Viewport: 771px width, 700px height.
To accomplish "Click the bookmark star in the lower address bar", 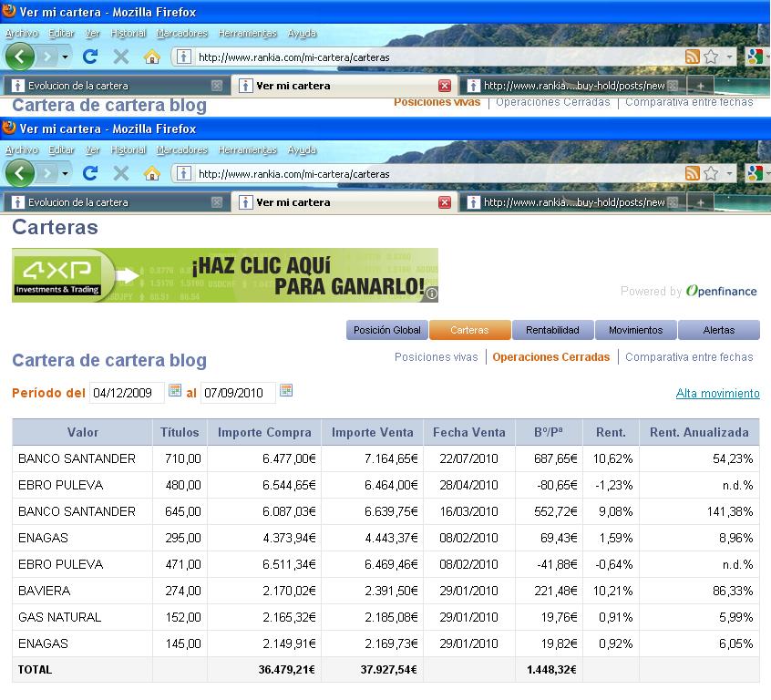I will tap(711, 173).
